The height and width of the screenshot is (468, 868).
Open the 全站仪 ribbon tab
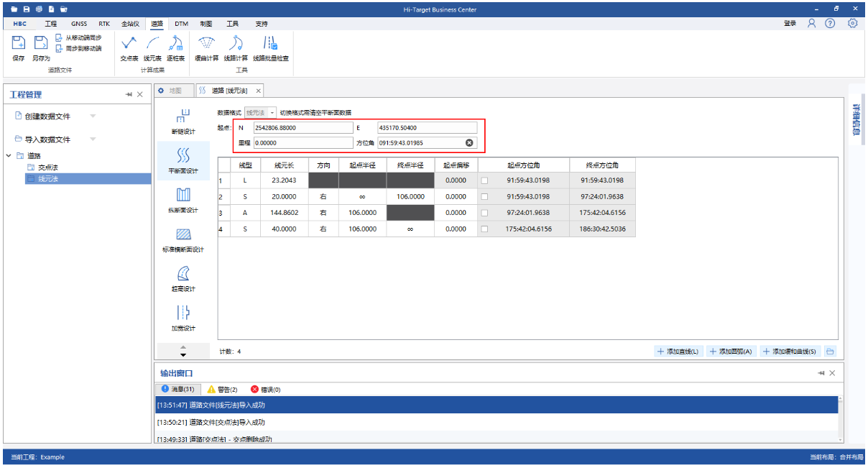pos(130,24)
